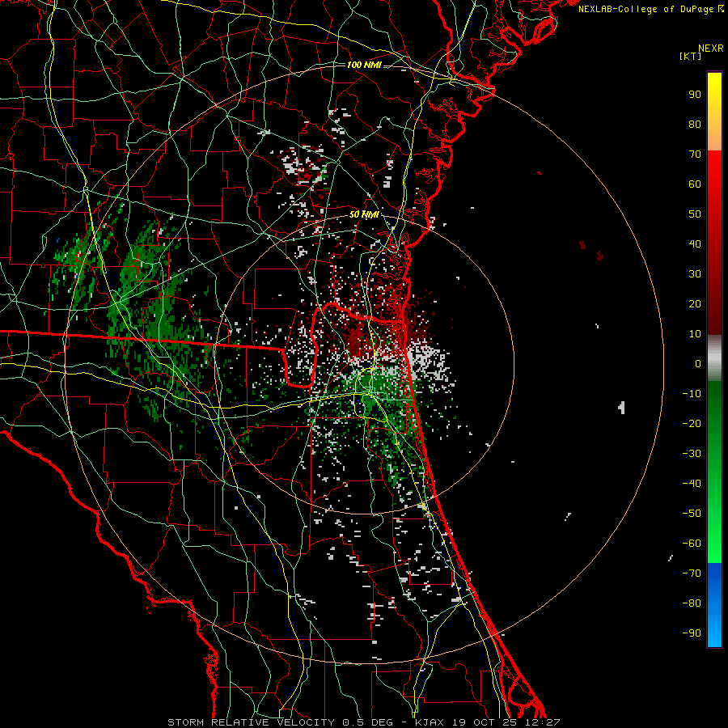Click the 0.5 DEG elevation text in caption
Image resolution: width=728 pixels, height=728 pixels.
pos(367,722)
